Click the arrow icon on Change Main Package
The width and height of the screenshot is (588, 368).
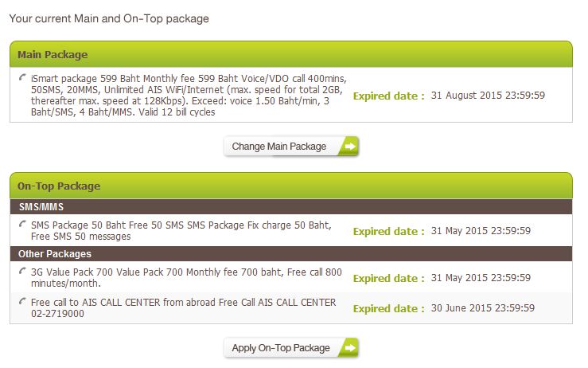click(x=349, y=147)
